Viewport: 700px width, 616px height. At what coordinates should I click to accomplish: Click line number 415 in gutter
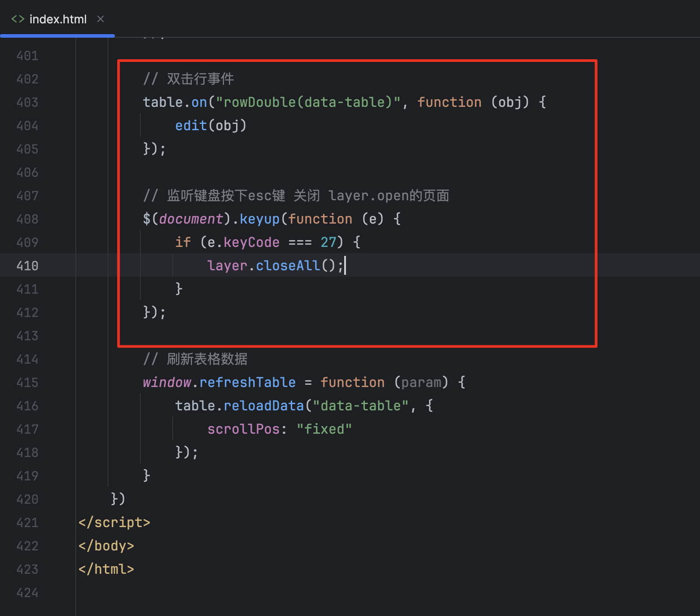pyautogui.click(x=27, y=383)
